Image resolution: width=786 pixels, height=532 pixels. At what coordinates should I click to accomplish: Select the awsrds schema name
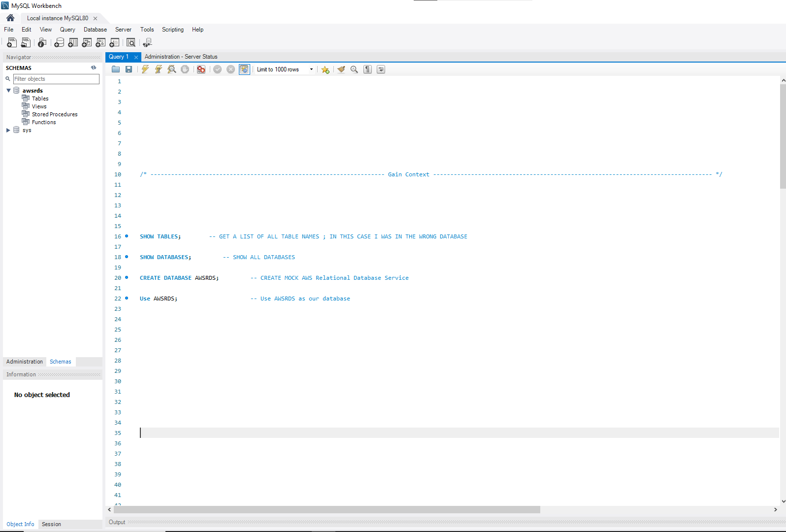(x=33, y=91)
